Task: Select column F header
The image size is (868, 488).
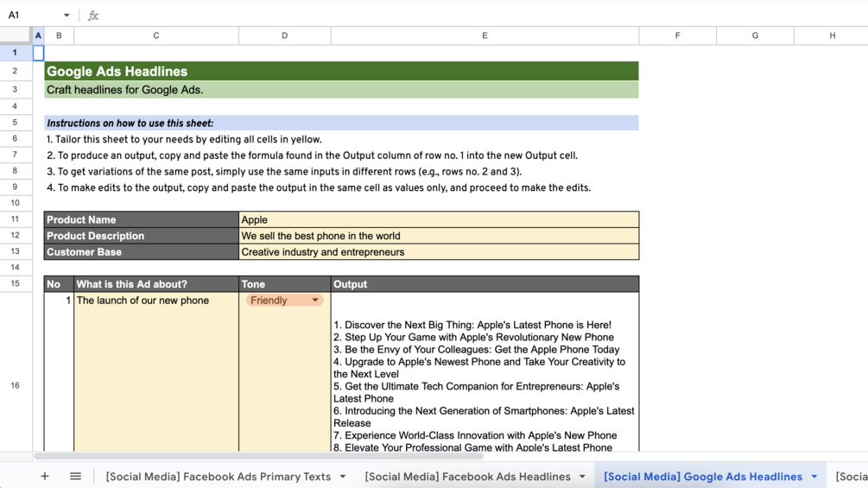Action: tap(677, 35)
